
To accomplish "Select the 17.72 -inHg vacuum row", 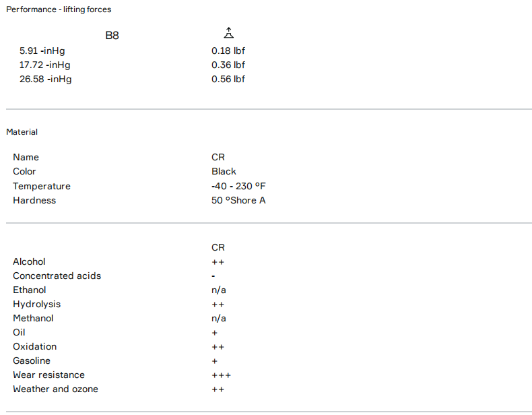I will (45, 65).
